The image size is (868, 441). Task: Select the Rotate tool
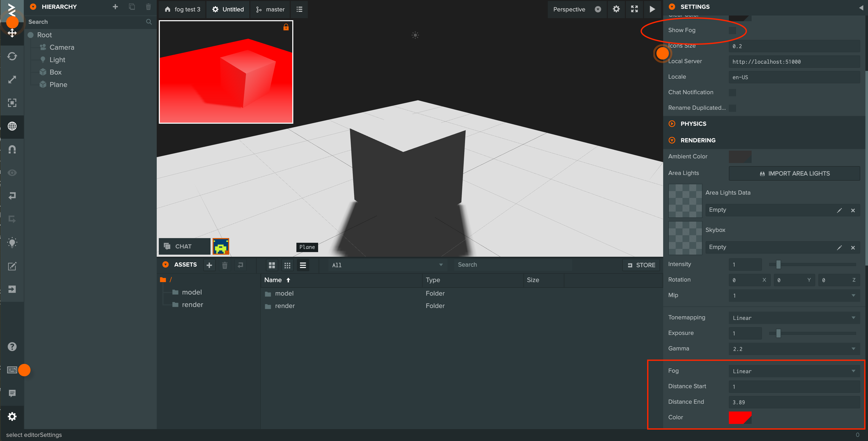pos(12,56)
